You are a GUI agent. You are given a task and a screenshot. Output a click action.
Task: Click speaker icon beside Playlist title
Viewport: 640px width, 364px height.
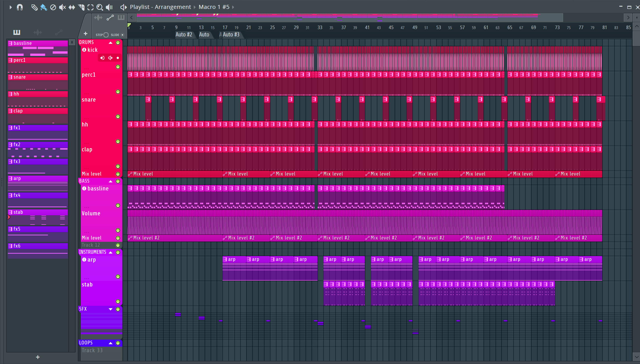click(x=124, y=7)
